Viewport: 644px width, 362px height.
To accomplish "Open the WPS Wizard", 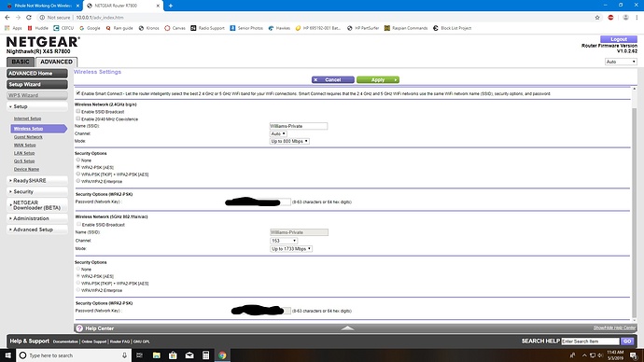I will point(37,95).
